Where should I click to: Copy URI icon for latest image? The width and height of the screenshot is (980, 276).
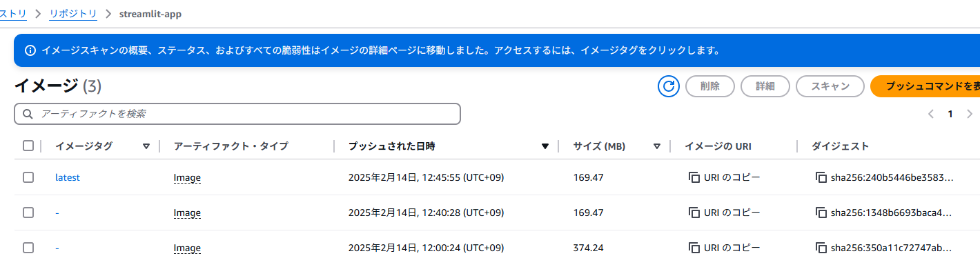(694, 177)
